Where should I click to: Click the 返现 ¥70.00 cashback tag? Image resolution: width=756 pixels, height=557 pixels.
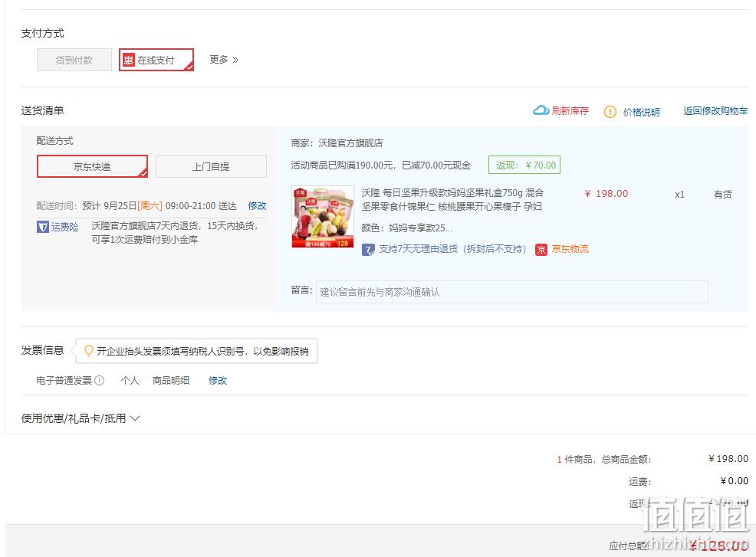(x=524, y=165)
